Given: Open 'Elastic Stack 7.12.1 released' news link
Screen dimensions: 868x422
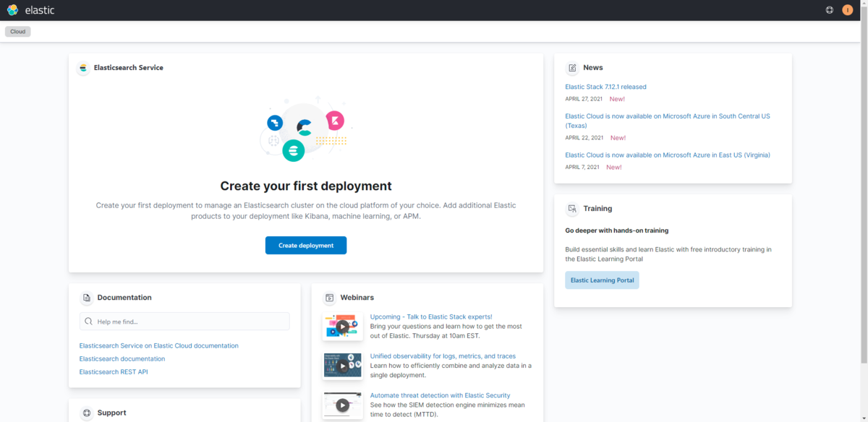Looking at the screenshot, I should pyautogui.click(x=605, y=87).
